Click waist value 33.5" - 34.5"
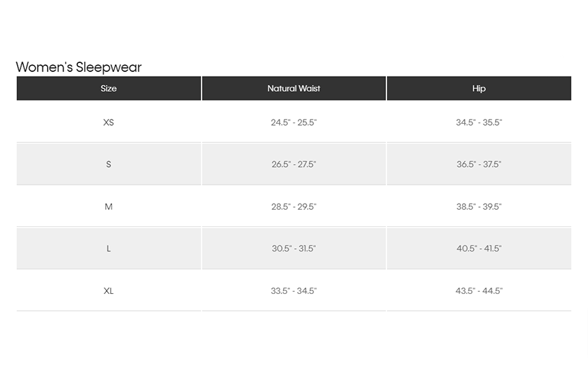This screenshot has width=588, height=376. tap(293, 291)
